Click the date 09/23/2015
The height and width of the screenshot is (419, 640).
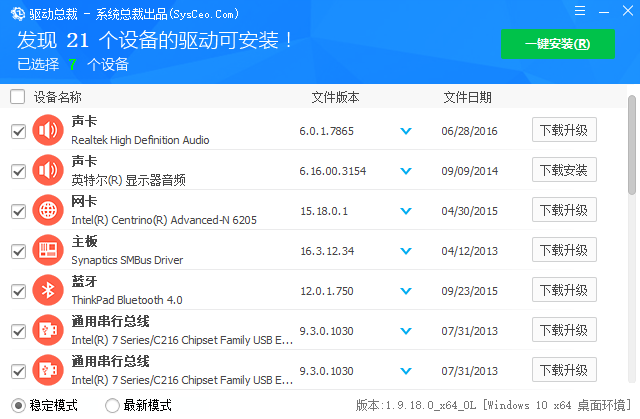(x=469, y=291)
